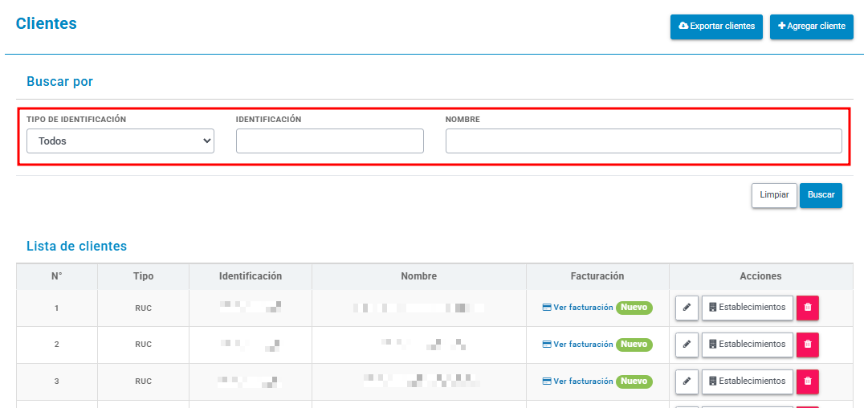Delete client 2 with the red trash icon
The width and height of the screenshot is (868, 408).
[x=808, y=345]
